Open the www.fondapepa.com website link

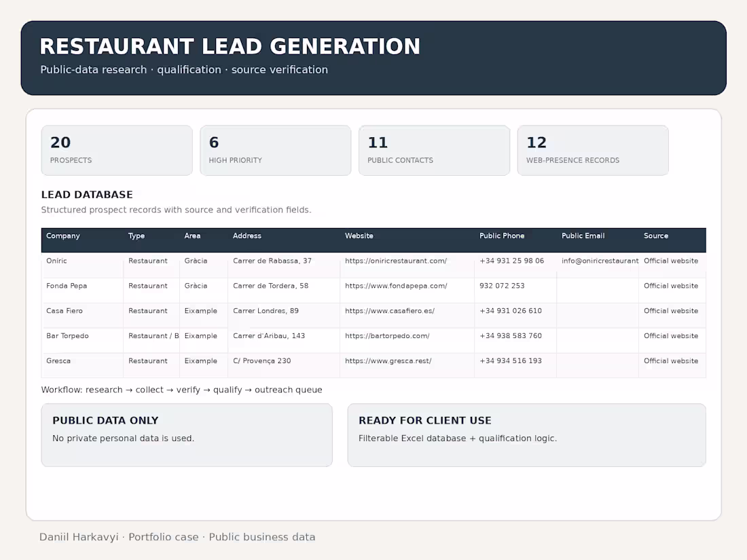396,286
